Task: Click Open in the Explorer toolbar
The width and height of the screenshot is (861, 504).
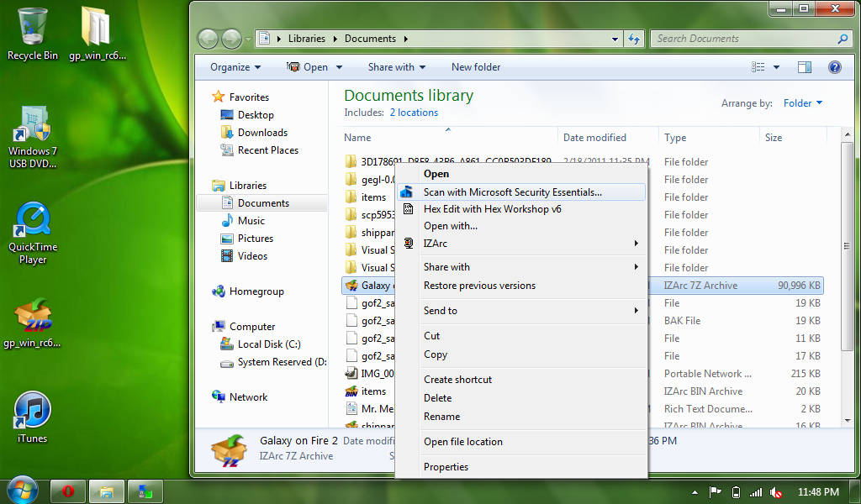Action: [308, 67]
